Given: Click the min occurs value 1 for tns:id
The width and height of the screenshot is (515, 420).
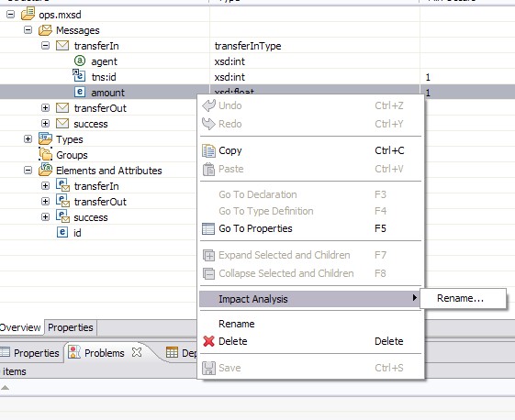Looking at the screenshot, I should pos(428,77).
